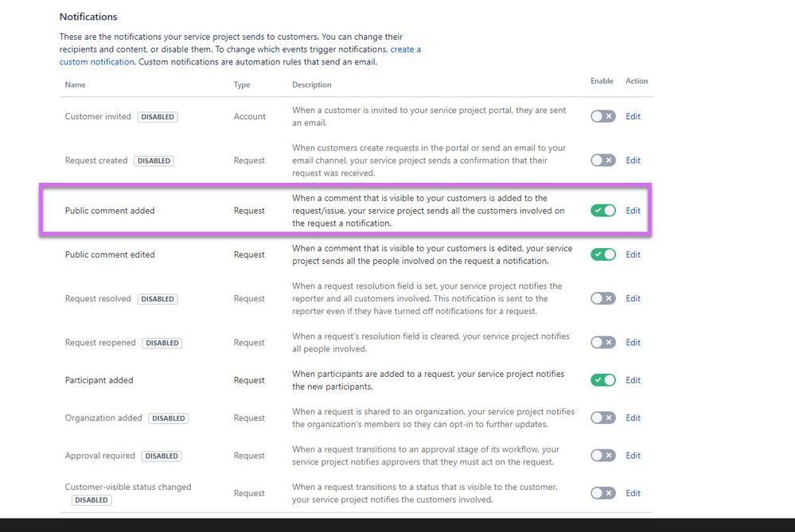This screenshot has height=532, width=795.
Task: Turn on the Request created notification
Action: pyautogui.click(x=603, y=161)
